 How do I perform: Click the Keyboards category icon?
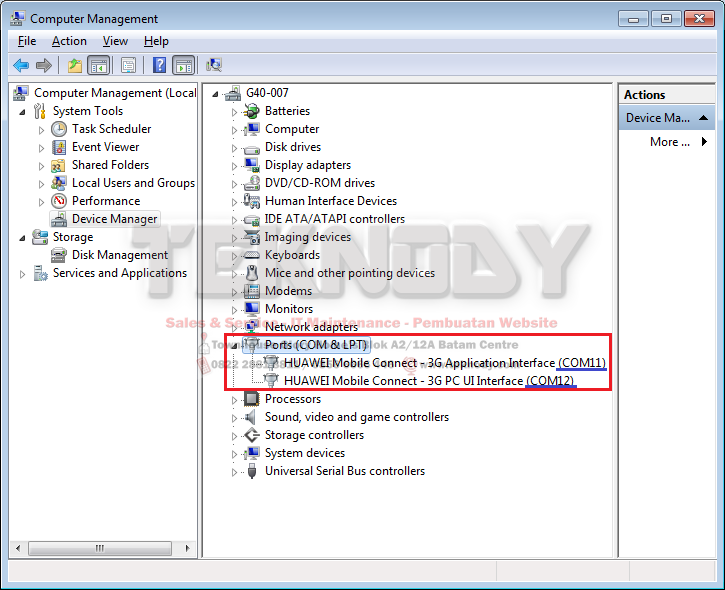pyautogui.click(x=252, y=255)
